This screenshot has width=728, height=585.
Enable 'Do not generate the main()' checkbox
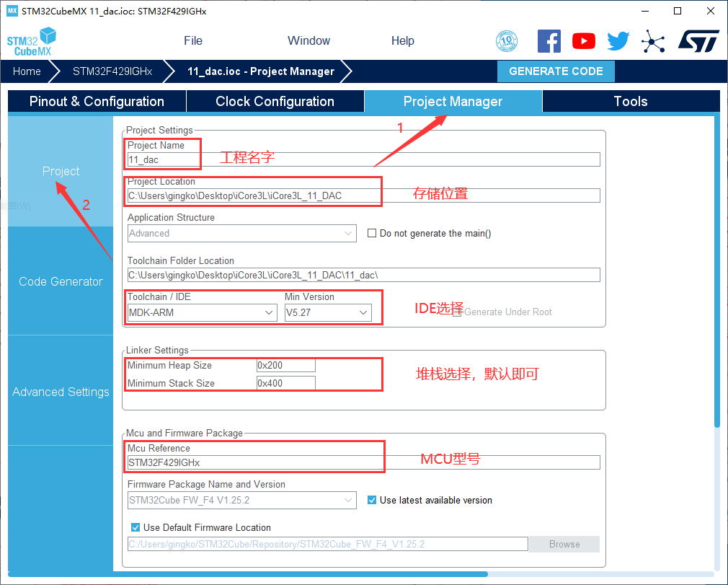(372, 233)
